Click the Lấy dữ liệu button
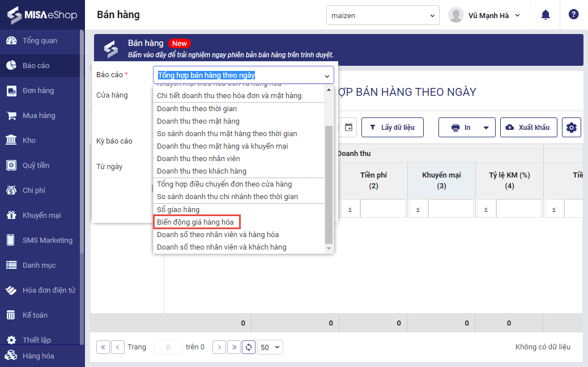The image size is (588, 367). click(393, 127)
